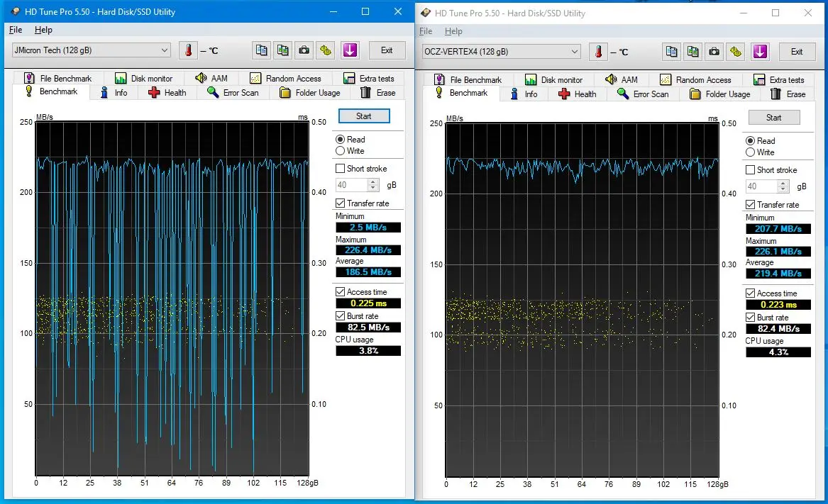Screen dimensions: 828x504
Task: Click the thermometer temperature icon in JMicron window
Action: (x=188, y=50)
